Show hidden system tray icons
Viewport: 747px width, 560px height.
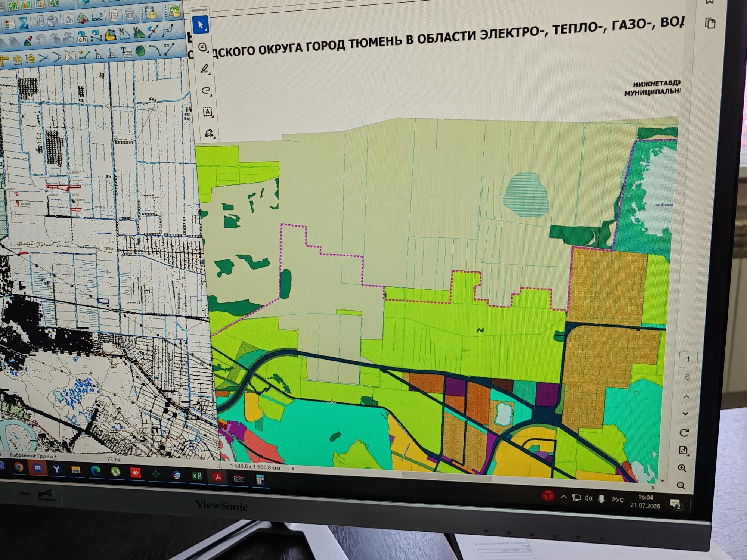tap(564, 497)
